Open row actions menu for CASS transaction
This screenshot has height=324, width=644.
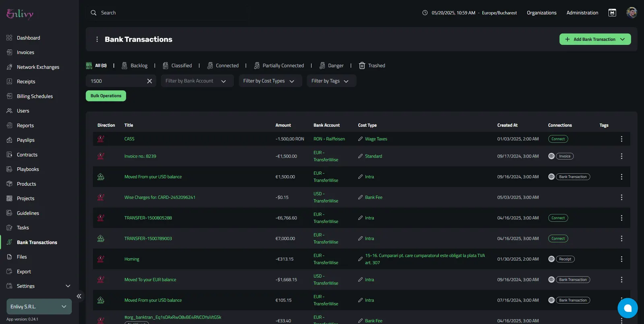click(621, 139)
